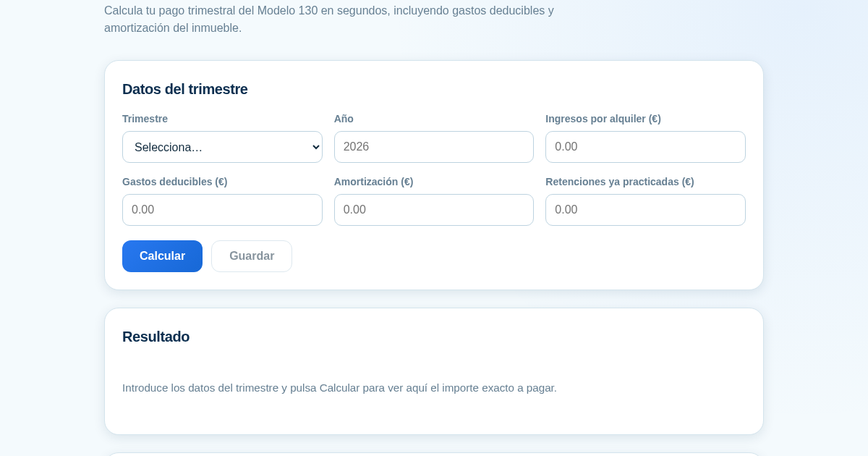Click the 'Amortización (€)' label
Image resolution: width=868 pixels, height=456 pixels.
[x=374, y=182]
